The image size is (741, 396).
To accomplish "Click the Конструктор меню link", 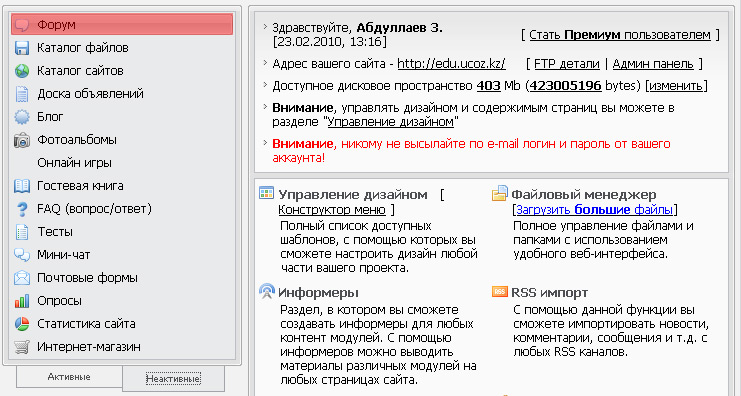I will (332, 209).
